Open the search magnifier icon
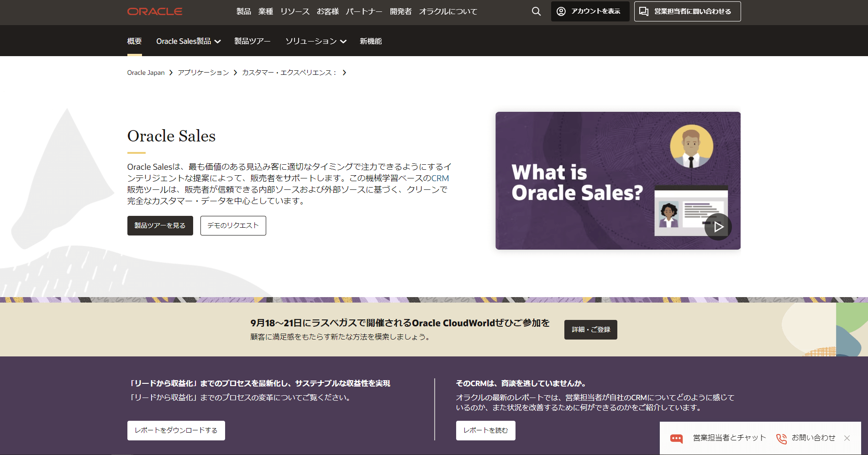Screen dimensions: 868x455 tap(537, 11)
